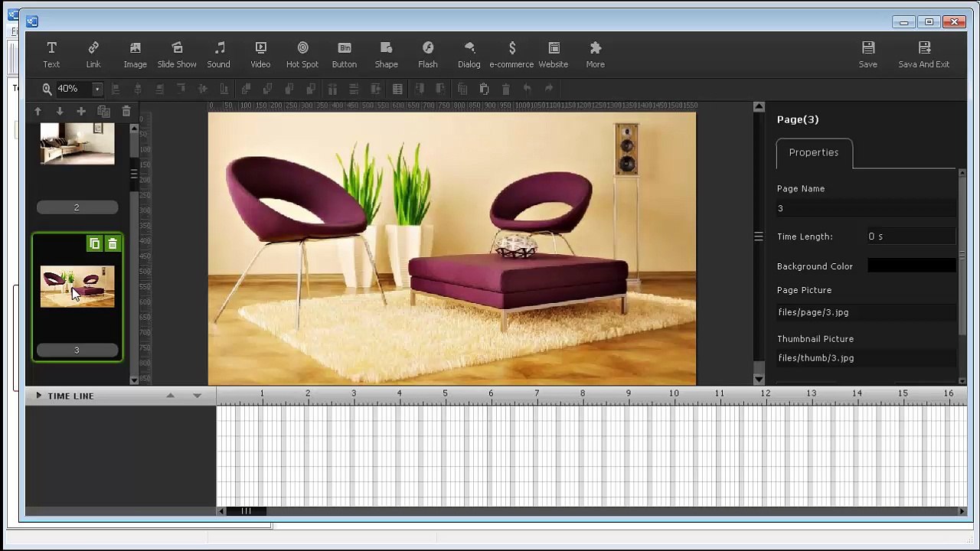Edit the Time Length field

911,236
